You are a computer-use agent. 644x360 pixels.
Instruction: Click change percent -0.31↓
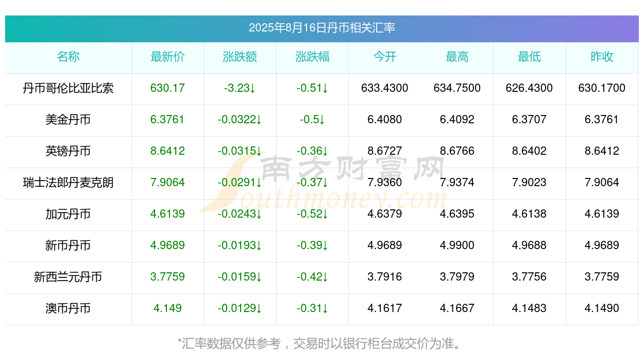click(313, 308)
